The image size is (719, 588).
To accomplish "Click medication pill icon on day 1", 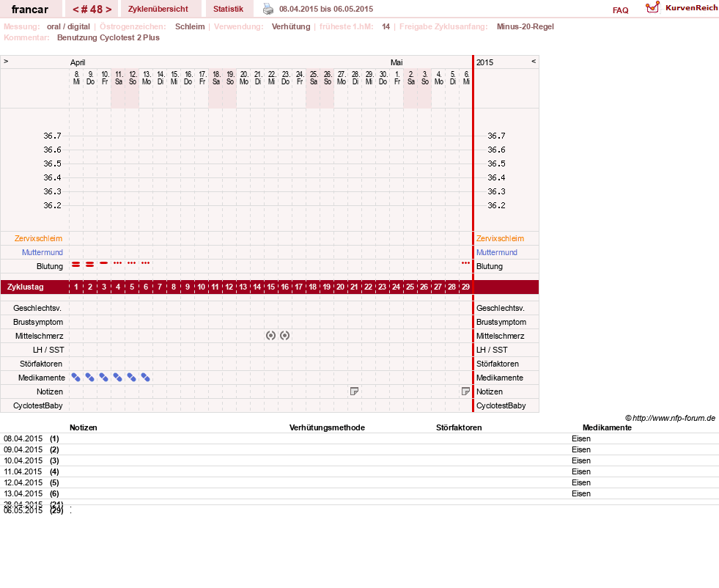I will 76,378.
